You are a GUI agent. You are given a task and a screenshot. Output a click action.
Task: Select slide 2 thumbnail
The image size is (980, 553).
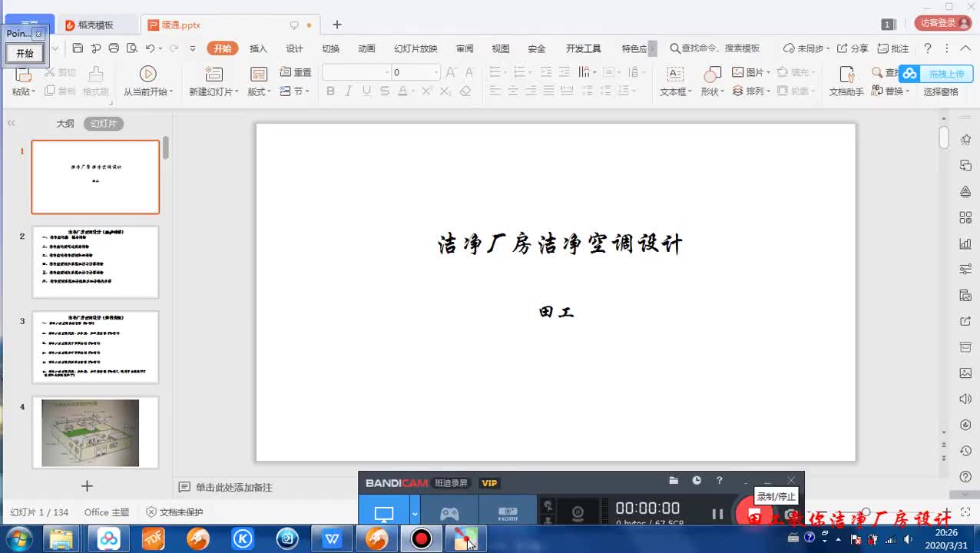click(x=95, y=262)
